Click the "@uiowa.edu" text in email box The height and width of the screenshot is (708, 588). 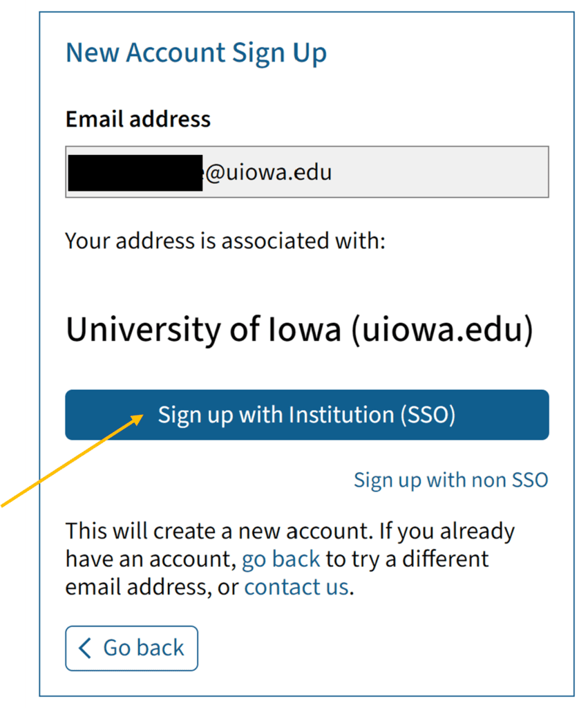pos(268,172)
